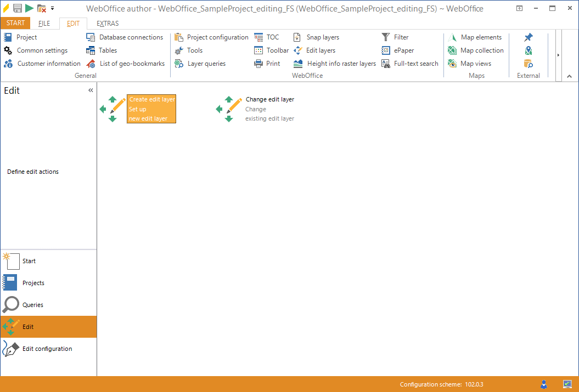Collapse the Edit side panel
Screen dimensions: 579x392
point(91,90)
